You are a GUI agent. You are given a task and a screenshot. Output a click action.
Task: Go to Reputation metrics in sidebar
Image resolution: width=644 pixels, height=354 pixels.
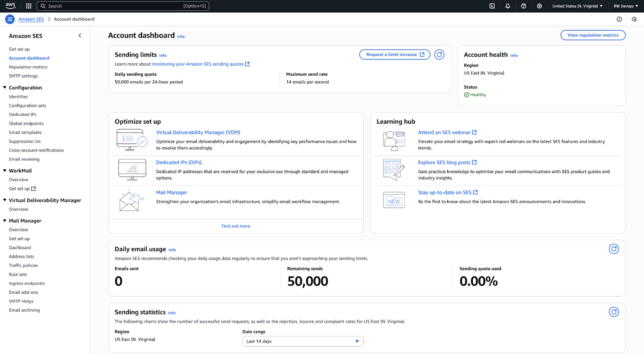pos(28,67)
